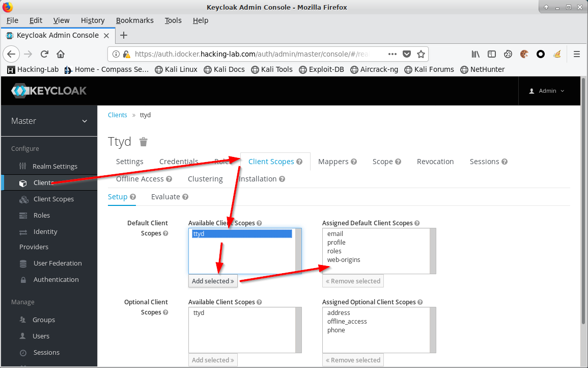The height and width of the screenshot is (368, 588).
Task: Open the Hacking-Lab bookmark
Action: coord(33,69)
